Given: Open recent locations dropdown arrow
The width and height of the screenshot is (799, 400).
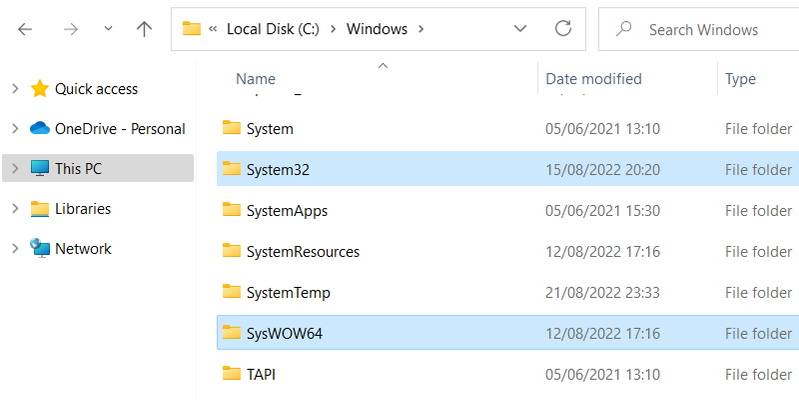Looking at the screenshot, I should [108, 29].
